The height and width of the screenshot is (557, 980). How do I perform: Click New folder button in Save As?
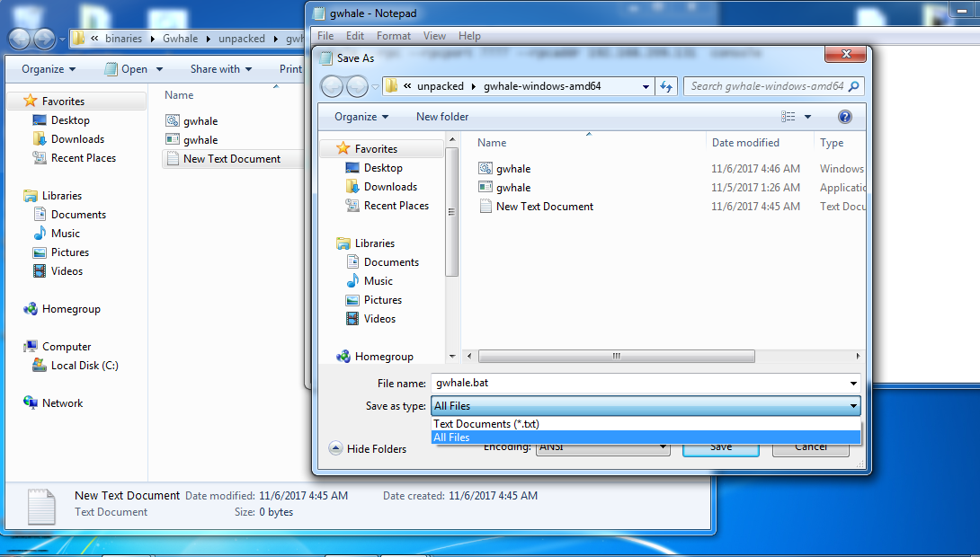click(x=442, y=117)
